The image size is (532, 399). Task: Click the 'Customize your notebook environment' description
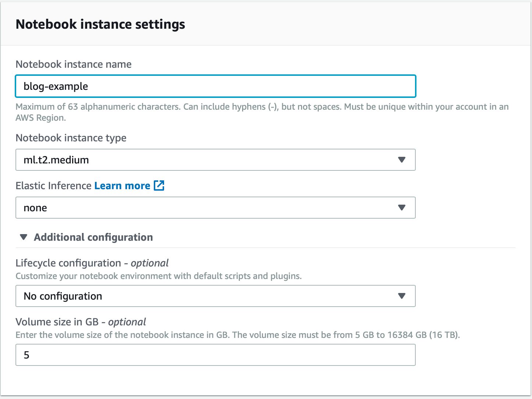click(159, 276)
